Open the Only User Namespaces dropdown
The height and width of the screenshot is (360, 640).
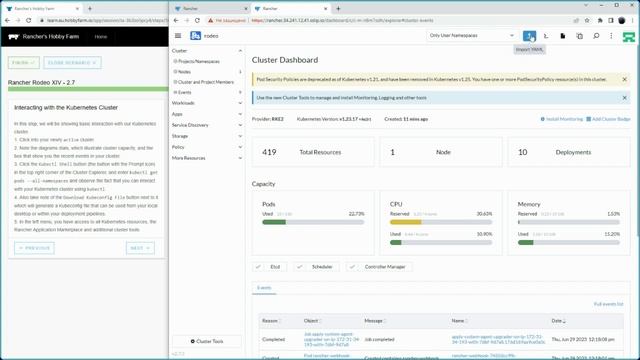471,36
